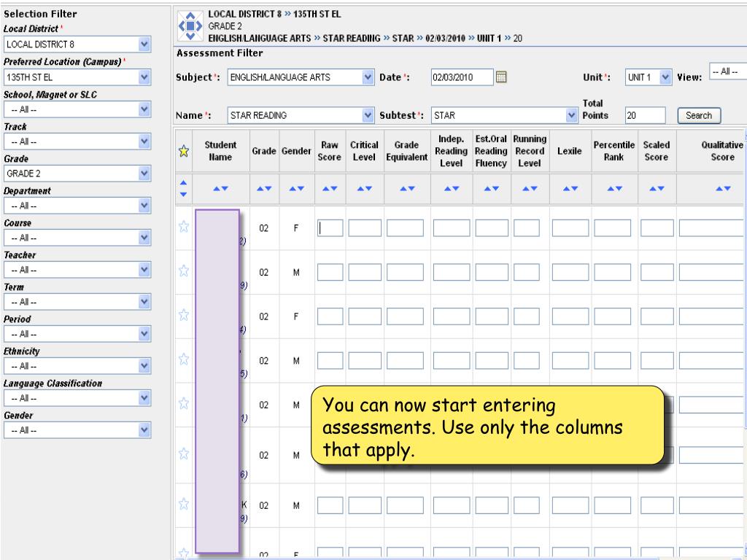Click Critical Level field in first row
Screen dimensions: 747x560
(365, 228)
